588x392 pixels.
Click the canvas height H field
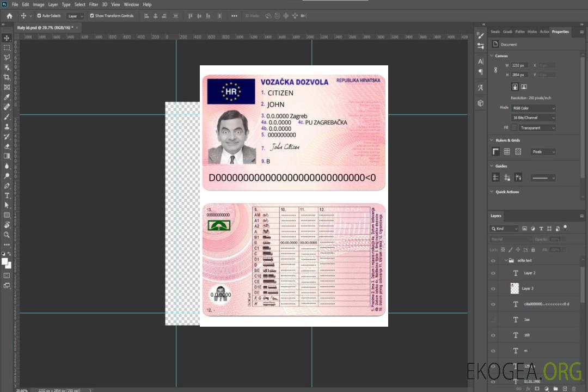(520, 75)
